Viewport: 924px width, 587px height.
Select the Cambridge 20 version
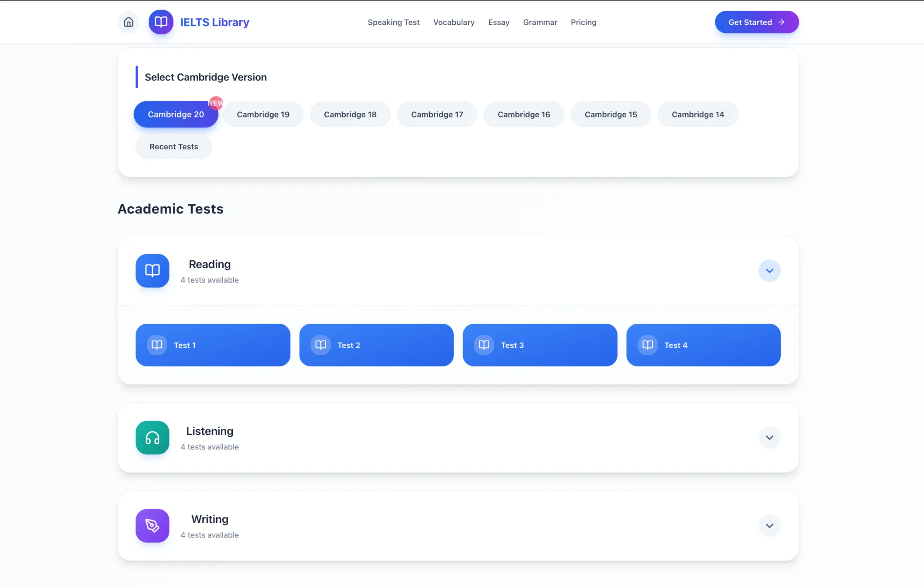pyautogui.click(x=176, y=114)
